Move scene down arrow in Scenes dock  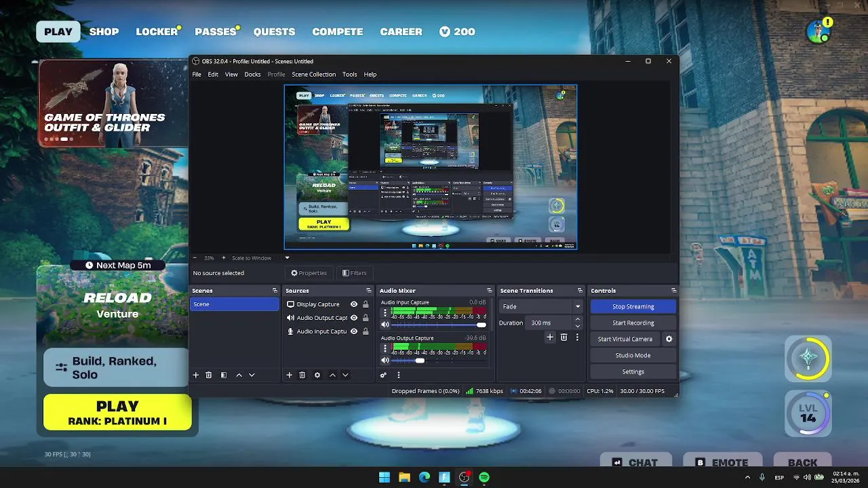252,375
